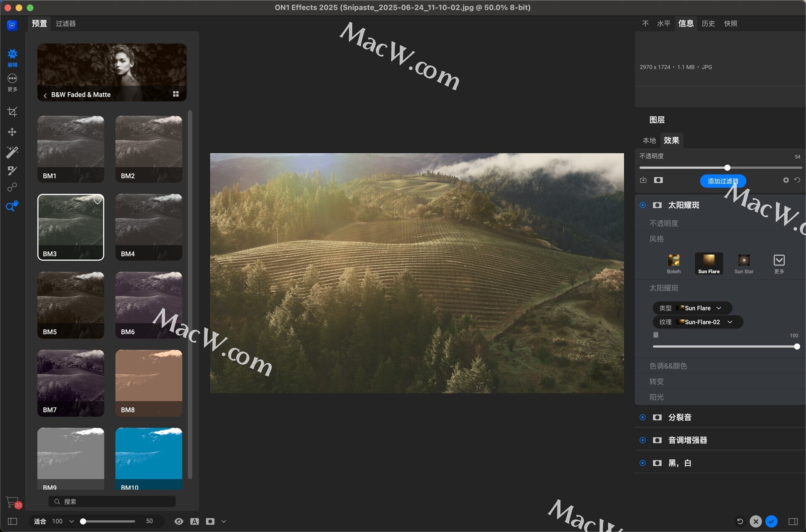Disable the 太阳耀斑 filter toggle

pos(643,205)
